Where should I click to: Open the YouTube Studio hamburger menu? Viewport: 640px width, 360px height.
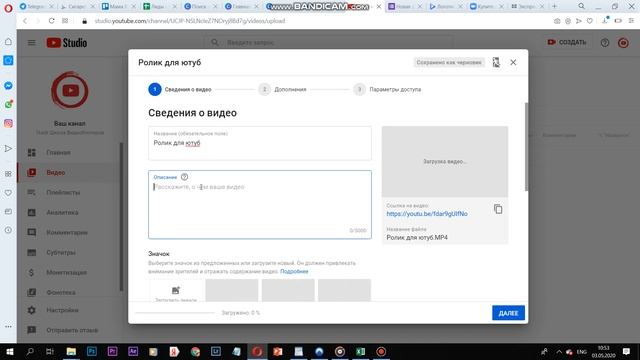coord(31,42)
